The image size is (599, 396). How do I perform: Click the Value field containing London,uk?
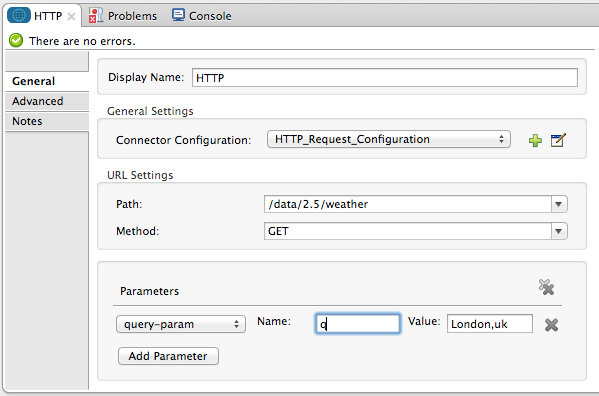point(490,324)
